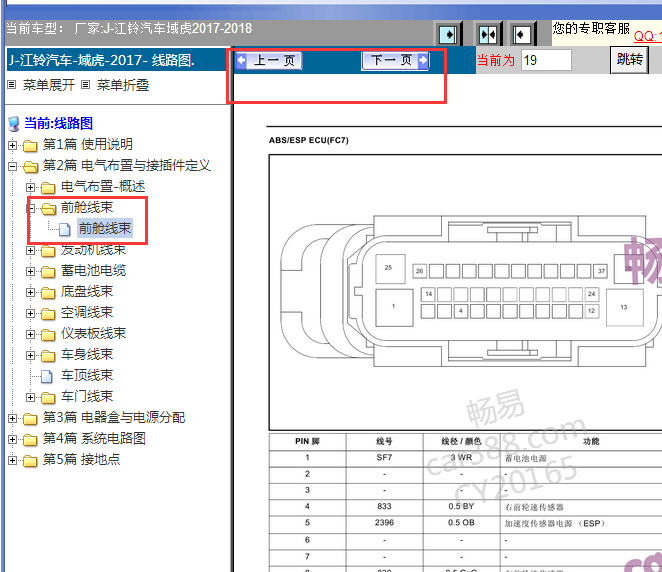Focus the page number field showing 19
Viewport: 662px width, 572px height.
[x=546, y=60]
